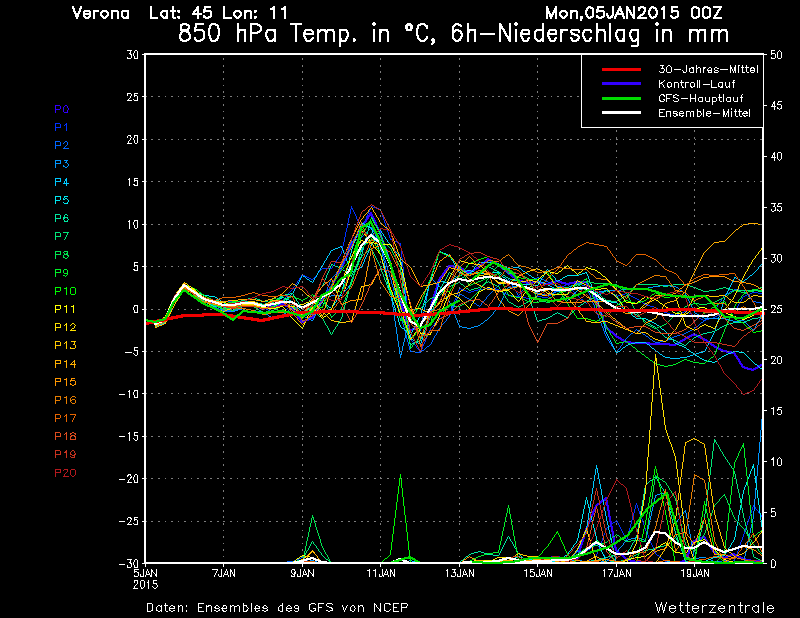Screen dimensions: 800x618
Task: Click the "Mon,05JAN2015 00Z" run timestamp
Action: click(634, 13)
